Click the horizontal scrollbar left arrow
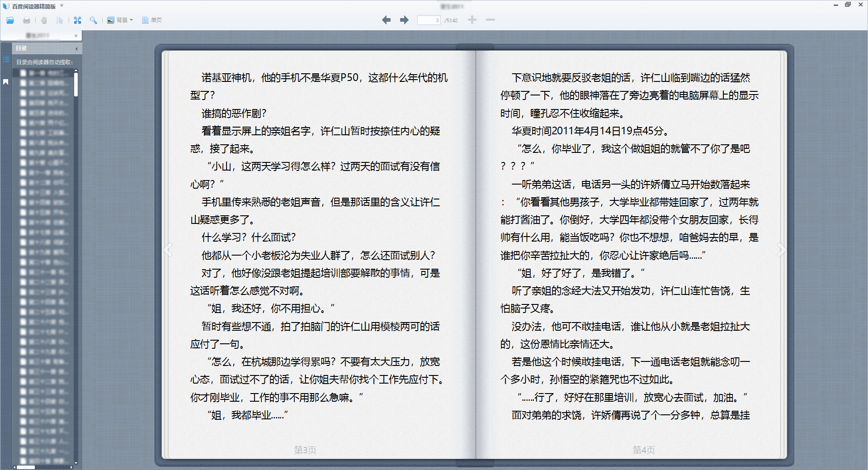The image size is (868, 470). [x=14, y=467]
